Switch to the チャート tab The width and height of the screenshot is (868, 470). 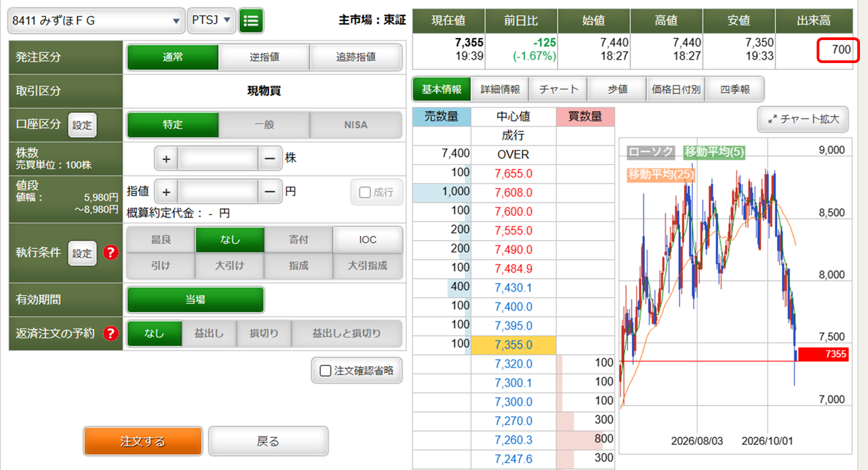click(559, 89)
